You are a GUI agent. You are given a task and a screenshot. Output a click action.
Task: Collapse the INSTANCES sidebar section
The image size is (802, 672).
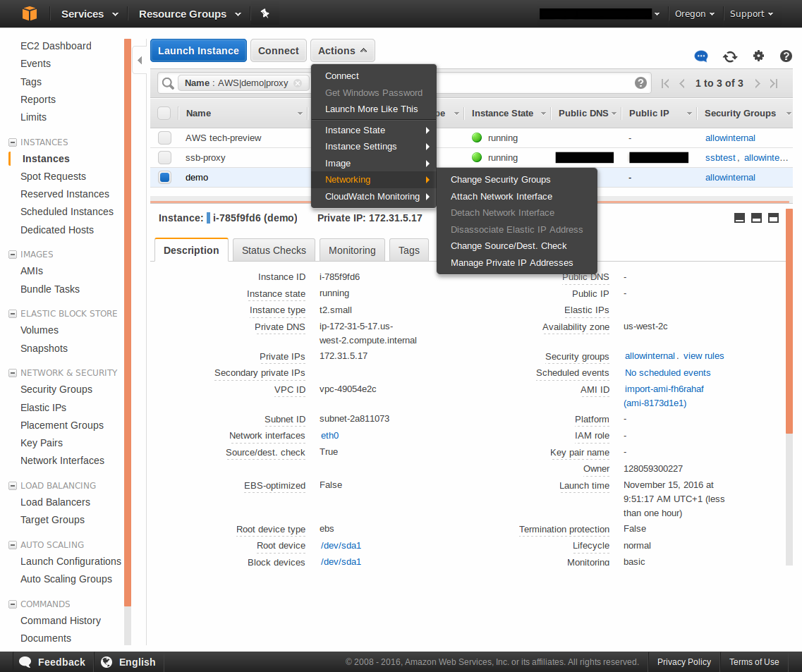(13, 142)
